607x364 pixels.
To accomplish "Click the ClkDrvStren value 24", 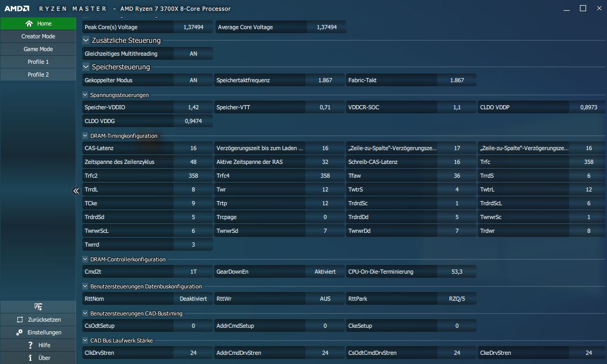I will [x=193, y=353].
